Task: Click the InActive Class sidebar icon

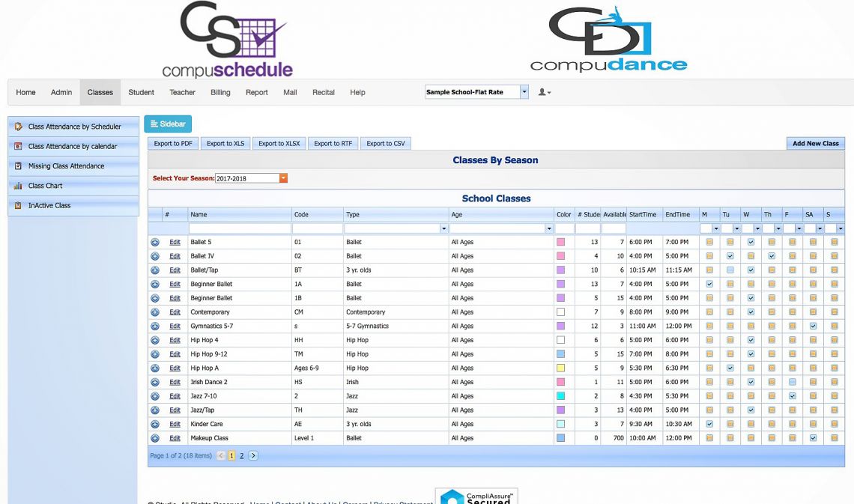Action: pyautogui.click(x=19, y=205)
